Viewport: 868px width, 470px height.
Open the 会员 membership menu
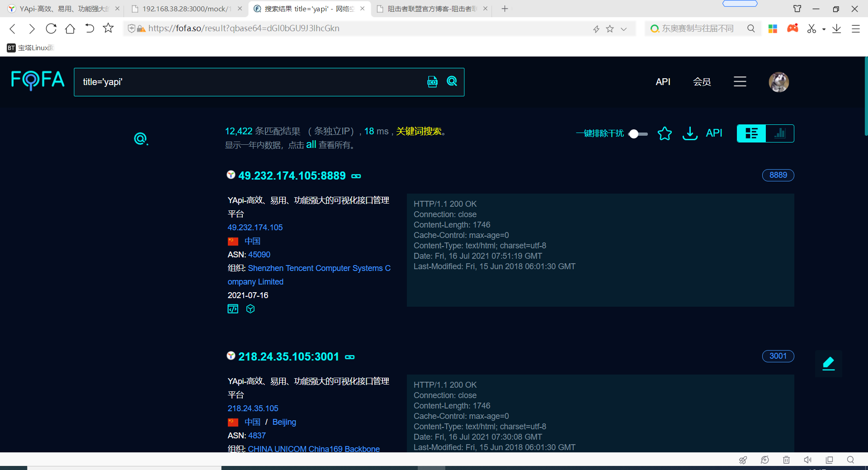coord(702,82)
